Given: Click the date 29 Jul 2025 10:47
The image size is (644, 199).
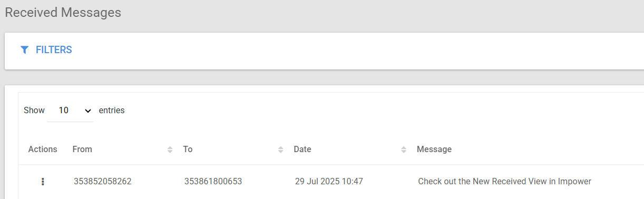Looking at the screenshot, I should click(x=329, y=182).
